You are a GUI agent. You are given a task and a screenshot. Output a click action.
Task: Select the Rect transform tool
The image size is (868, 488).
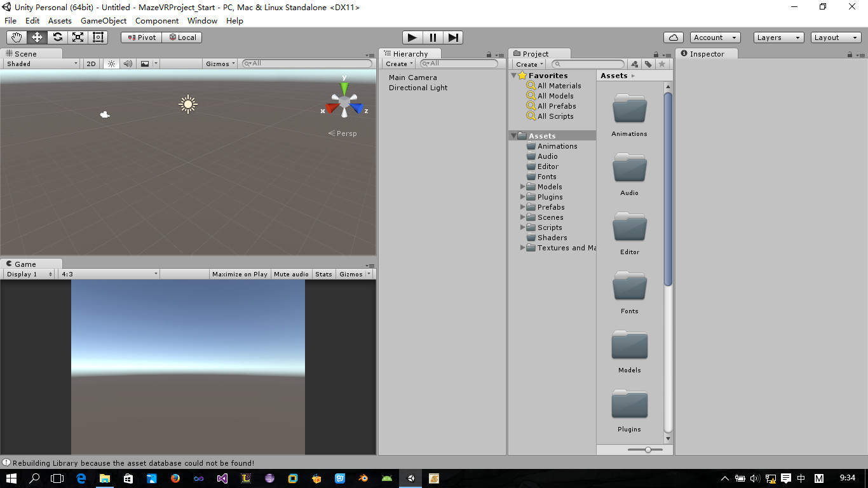98,37
